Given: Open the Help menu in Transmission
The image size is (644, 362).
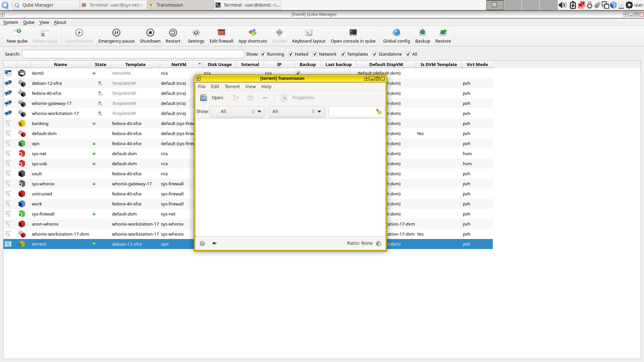Looking at the screenshot, I should pyautogui.click(x=266, y=87).
